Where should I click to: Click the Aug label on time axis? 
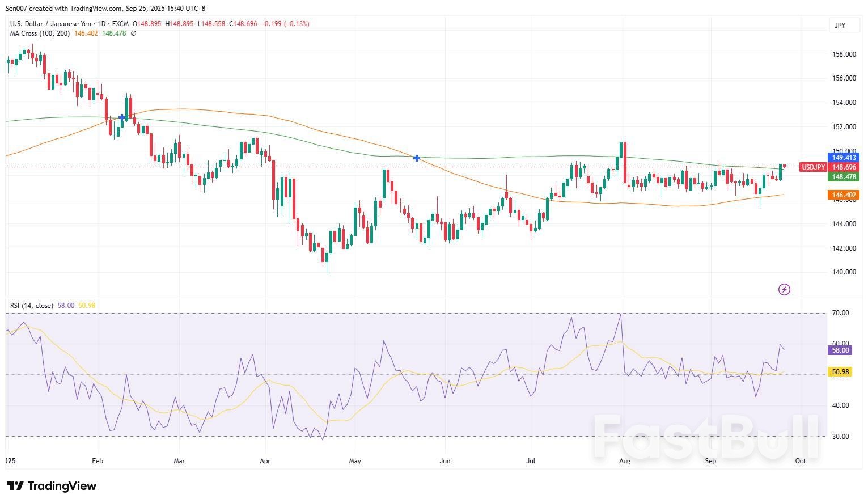(625, 461)
